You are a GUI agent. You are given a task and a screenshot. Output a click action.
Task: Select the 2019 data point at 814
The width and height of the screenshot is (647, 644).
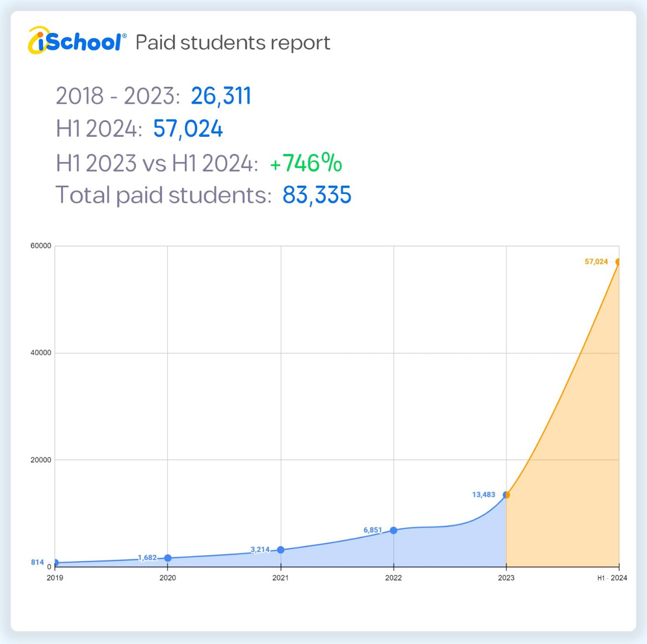point(56,562)
